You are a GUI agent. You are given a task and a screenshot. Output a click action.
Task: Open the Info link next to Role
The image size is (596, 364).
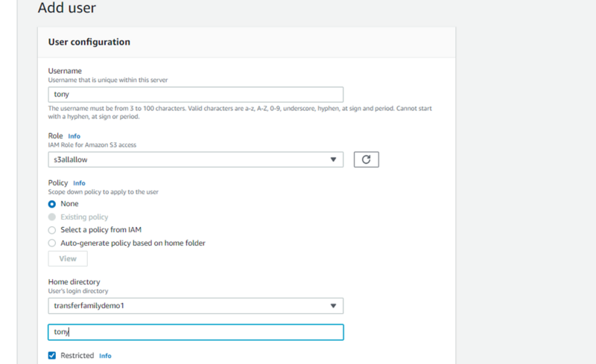click(74, 136)
